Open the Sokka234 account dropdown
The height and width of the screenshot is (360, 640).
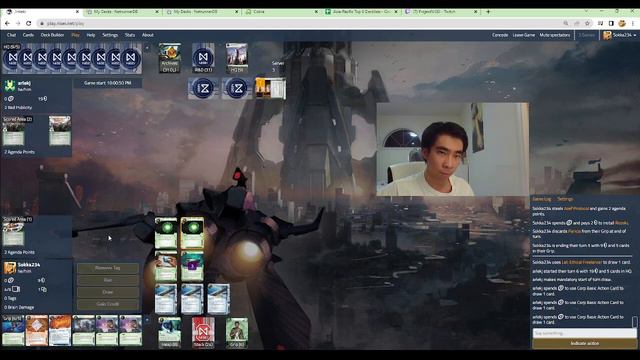620,36
